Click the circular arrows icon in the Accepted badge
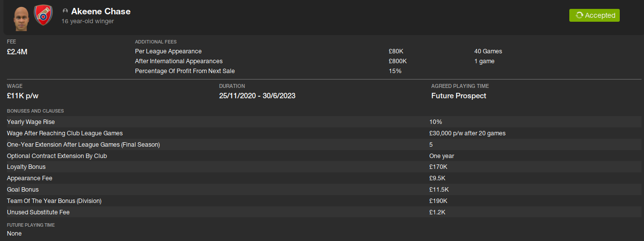644x241 pixels. [x=579, y=15]
